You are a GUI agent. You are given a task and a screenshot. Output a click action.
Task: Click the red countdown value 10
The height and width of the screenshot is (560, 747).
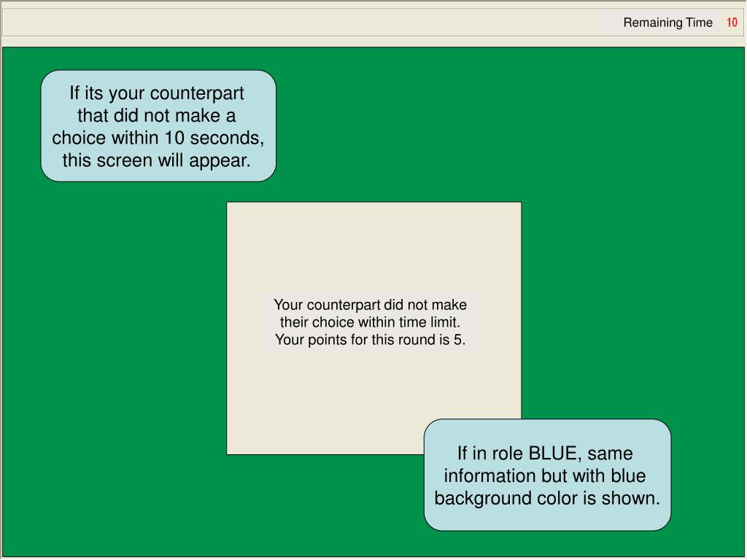click(732, 23)
